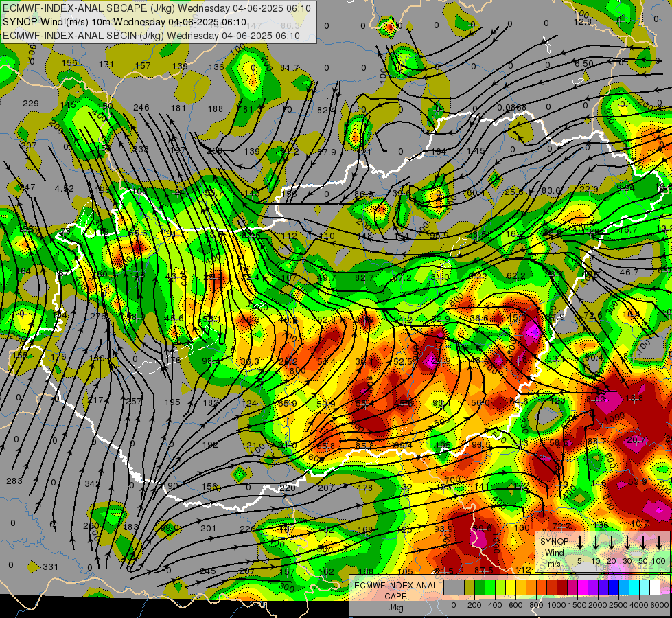Click the map value '229'
Viewport: 672px width, 618px height.
(x=30, y=104)
